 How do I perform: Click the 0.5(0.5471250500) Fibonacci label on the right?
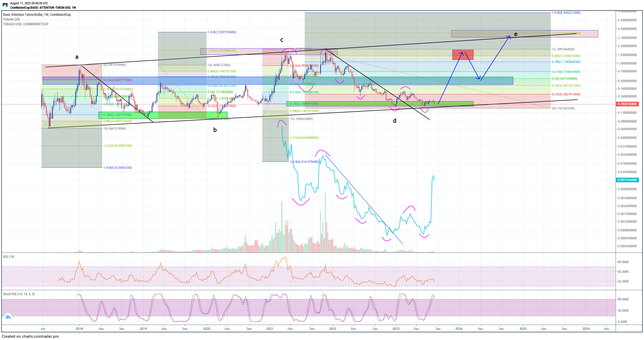564,79
